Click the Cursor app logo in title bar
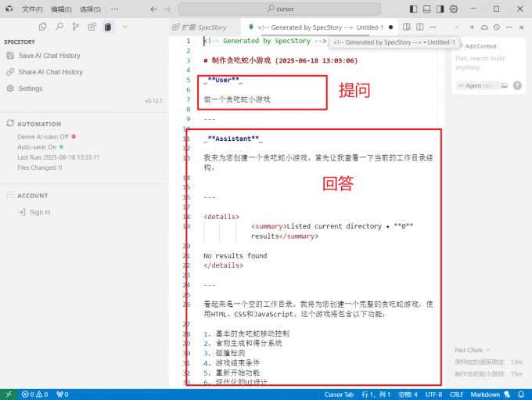 pyautogui.click(x=9, y=9)
